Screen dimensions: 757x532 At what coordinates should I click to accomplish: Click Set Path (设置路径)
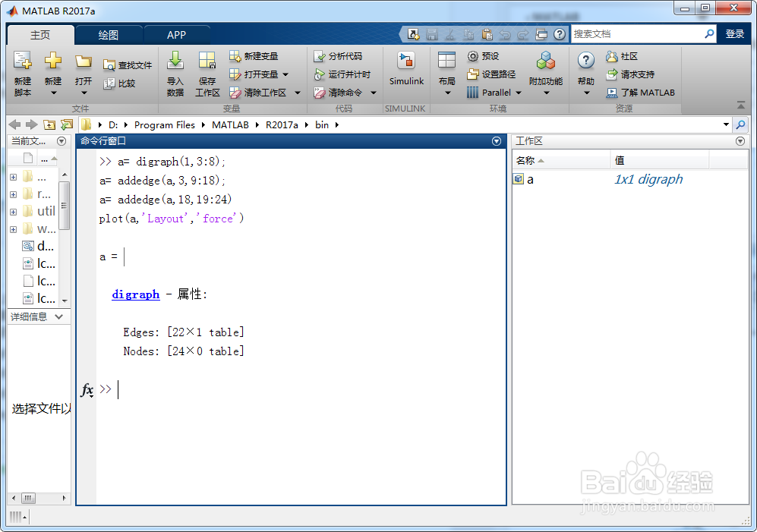tap(491, 74)
